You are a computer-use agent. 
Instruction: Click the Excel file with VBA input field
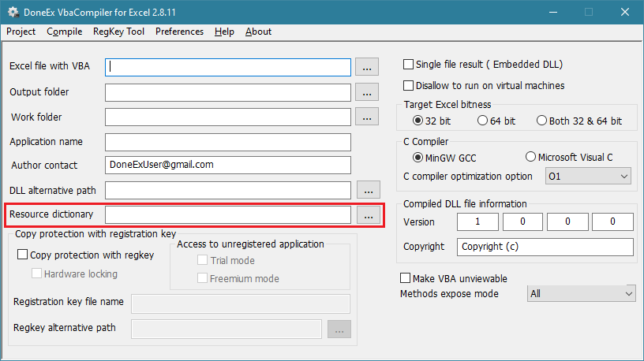[x=228, y=67]
